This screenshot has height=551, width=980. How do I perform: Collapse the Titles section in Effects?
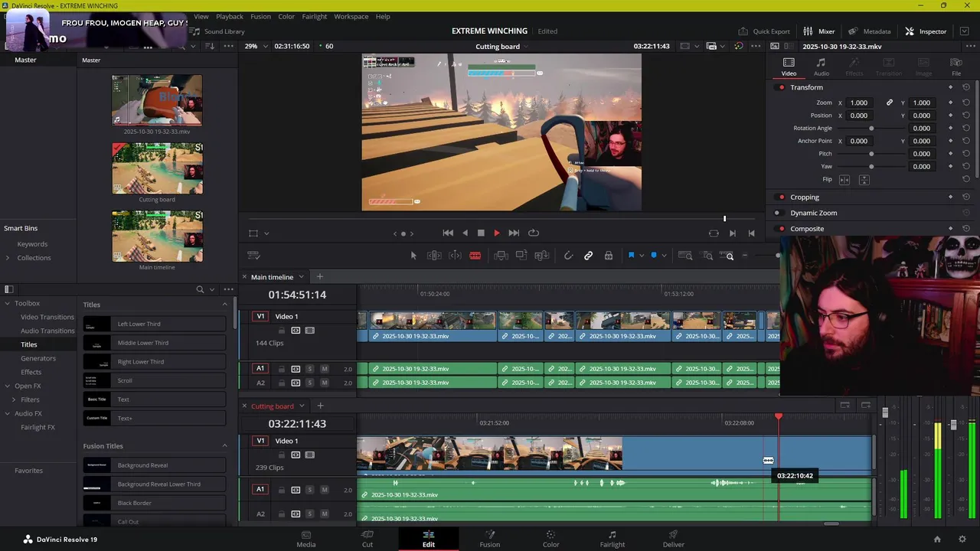(224, 305)
